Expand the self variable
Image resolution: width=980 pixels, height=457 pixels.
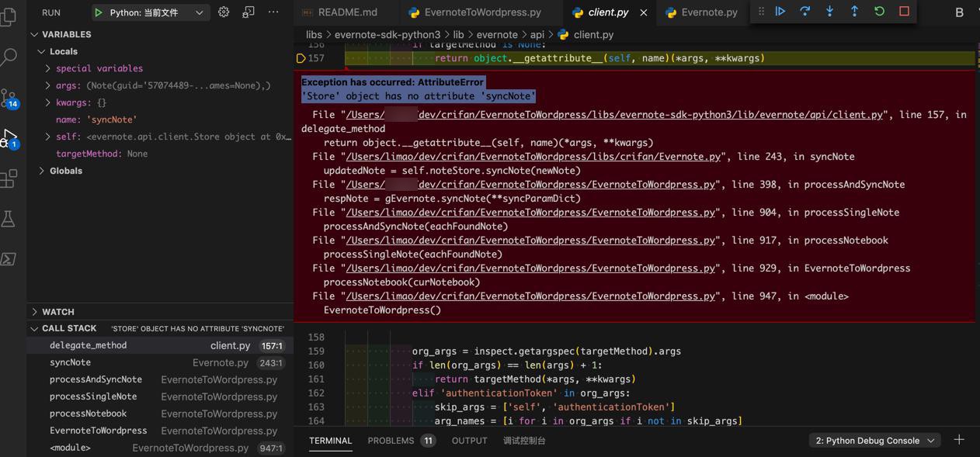(48, 137)
